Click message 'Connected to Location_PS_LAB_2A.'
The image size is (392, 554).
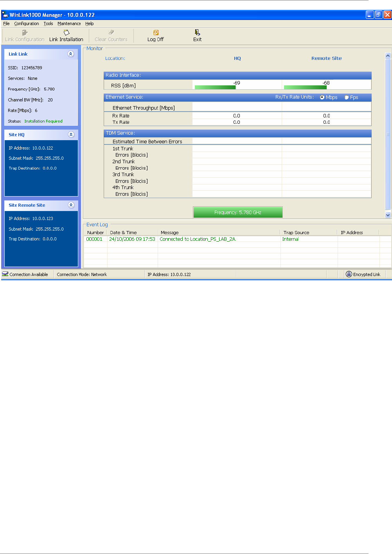pyautogui.click(x=198, y=239)
